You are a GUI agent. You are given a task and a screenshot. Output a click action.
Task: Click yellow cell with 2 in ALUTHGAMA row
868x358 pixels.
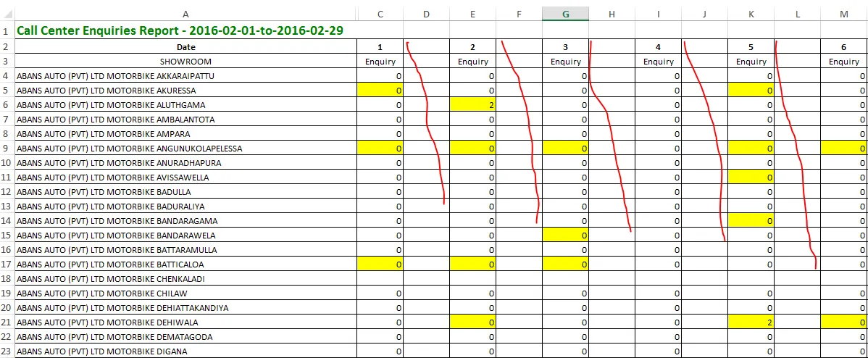(472, 104)
